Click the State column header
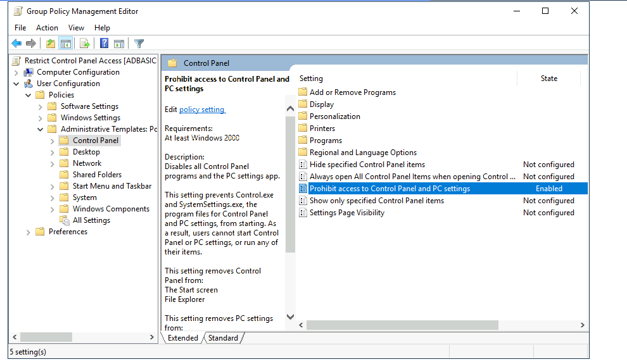627x364 pixels. tap(548, 78)
